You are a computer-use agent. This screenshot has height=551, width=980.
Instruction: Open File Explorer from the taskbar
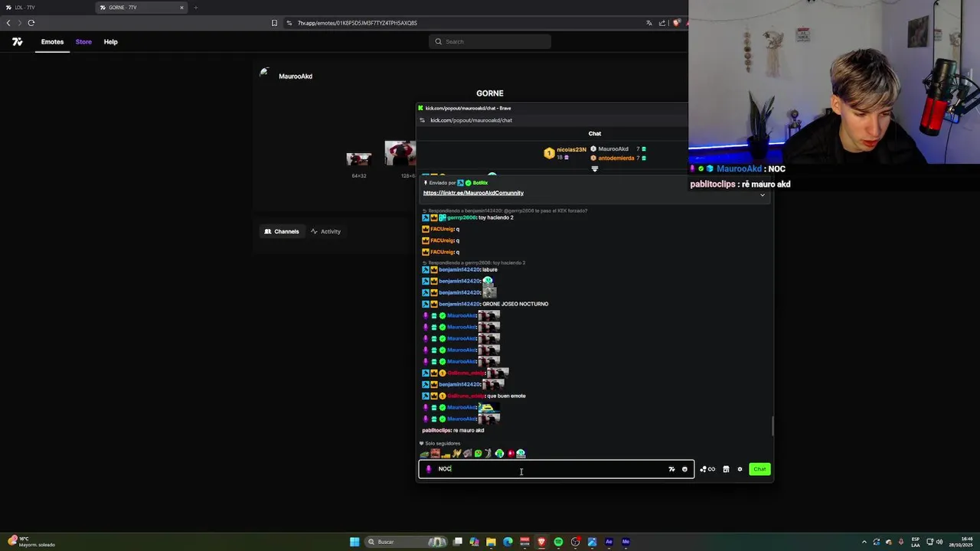click(x=491, y=542)
